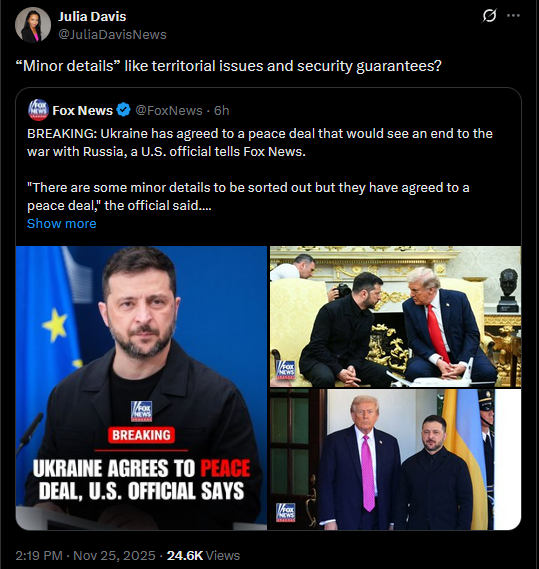Click the 6h timestamp on quoted post

221,110
